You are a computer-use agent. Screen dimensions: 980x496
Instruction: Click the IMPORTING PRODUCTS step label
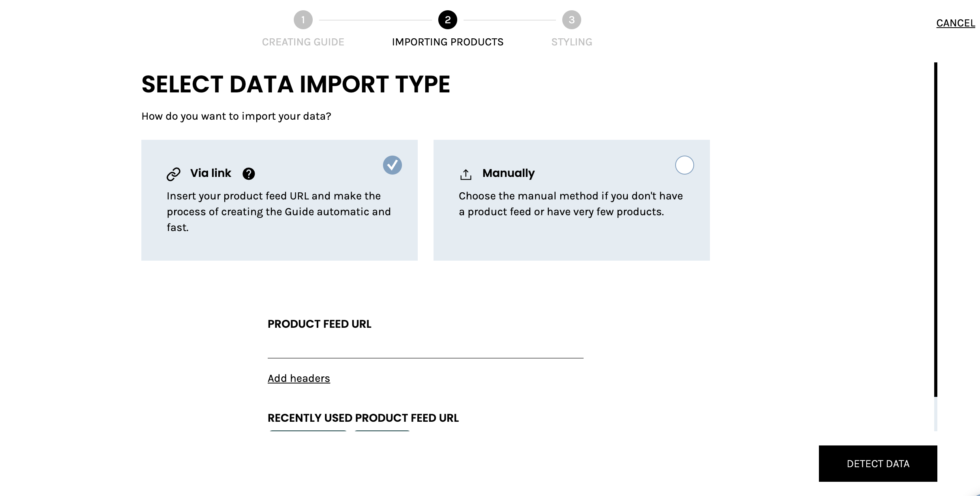[x=448, y=42]
